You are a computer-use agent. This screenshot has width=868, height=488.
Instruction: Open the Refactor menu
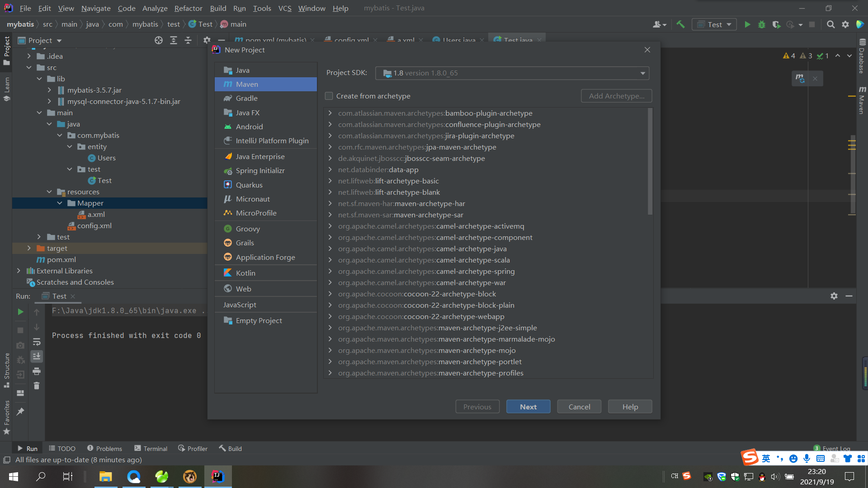point(188,8)
